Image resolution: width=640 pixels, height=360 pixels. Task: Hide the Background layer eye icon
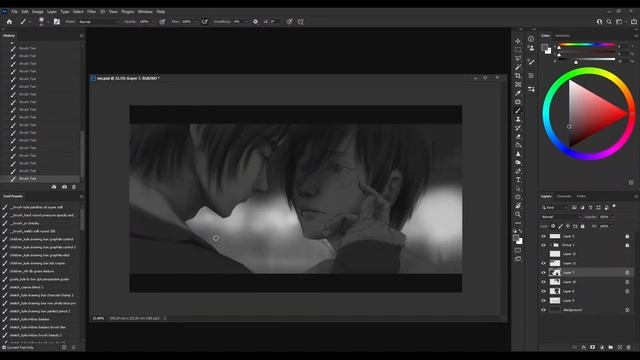click(543, 310)
